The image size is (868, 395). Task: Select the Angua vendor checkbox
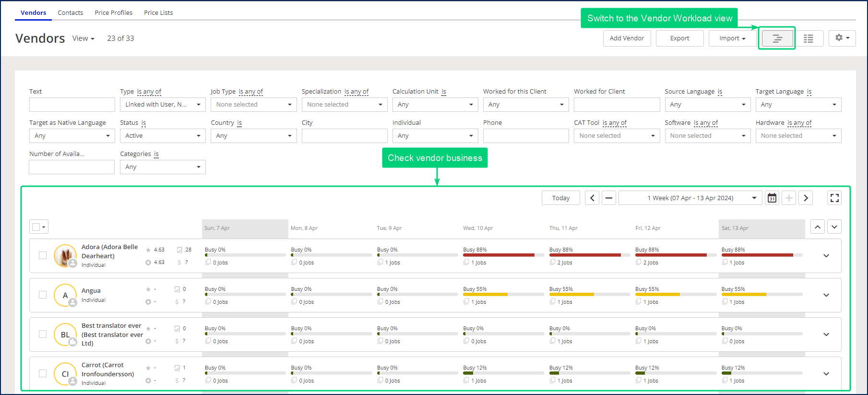tap(43, 295)
